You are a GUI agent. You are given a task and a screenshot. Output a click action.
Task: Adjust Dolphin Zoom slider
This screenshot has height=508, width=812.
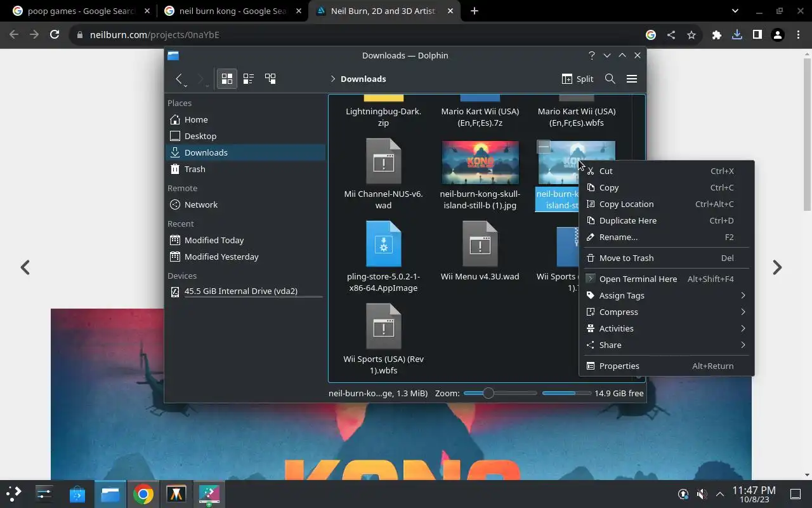coord(500,393)
